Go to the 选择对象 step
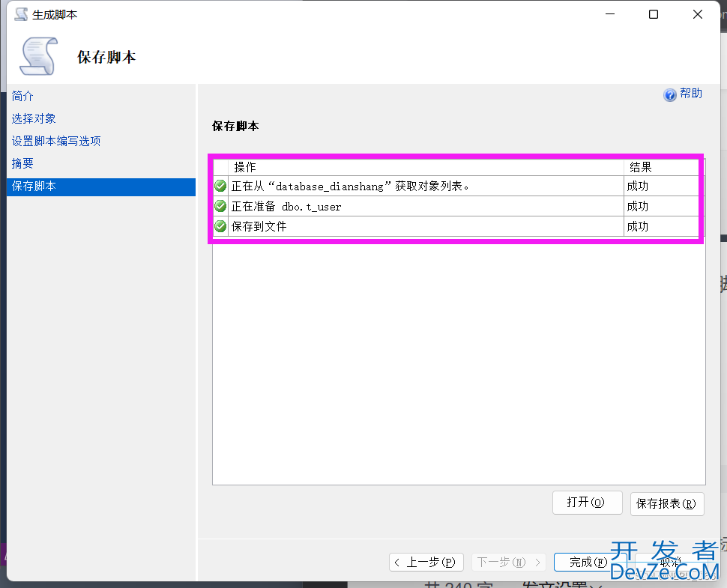Image resolution: width=727 pixels, height=588 pixels. pos(34,118)
